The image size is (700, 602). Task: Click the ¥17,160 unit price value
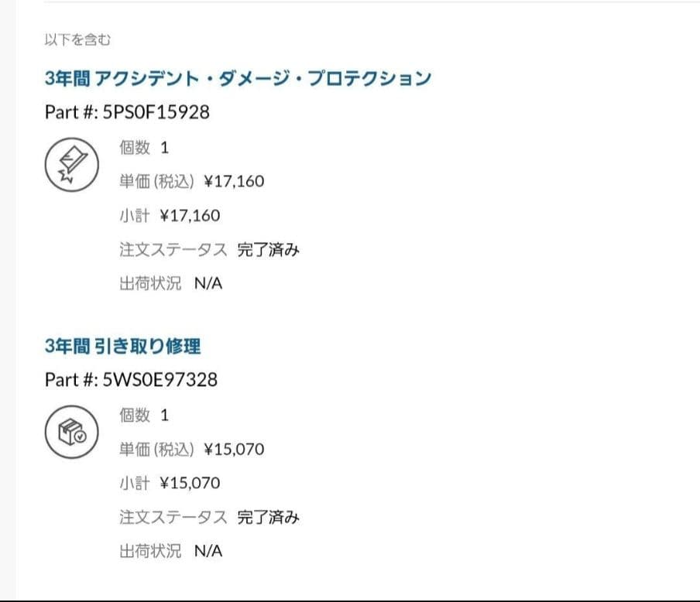[x=235, y=181]
